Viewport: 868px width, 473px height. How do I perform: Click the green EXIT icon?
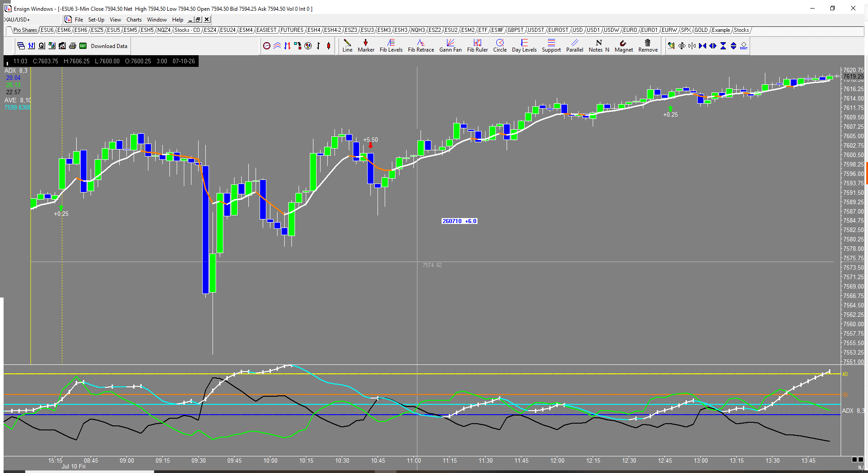pyautogui.click(x=83, y=46)
